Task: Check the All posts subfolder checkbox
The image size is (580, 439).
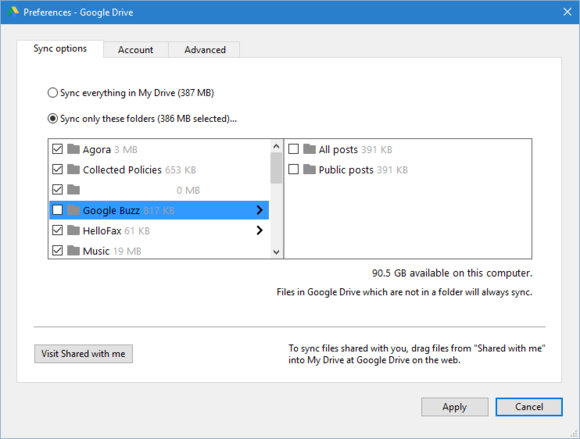Action: (x=293, y=149)
